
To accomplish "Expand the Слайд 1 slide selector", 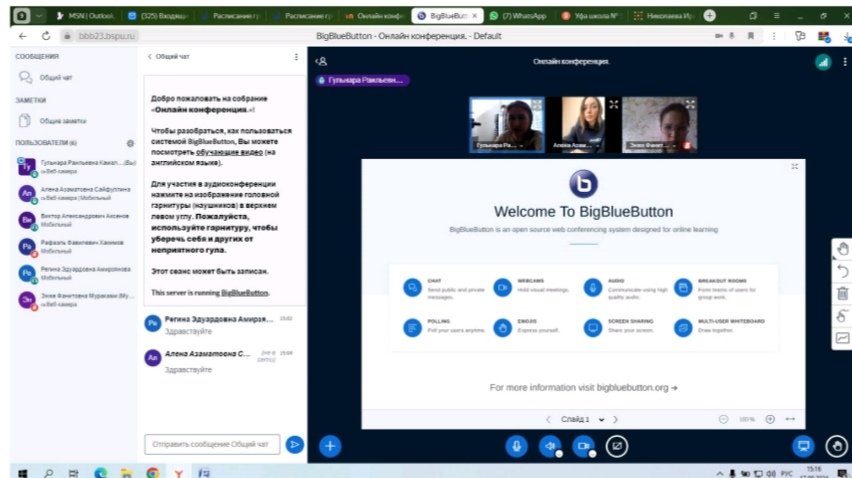I will tap(579, 419).
